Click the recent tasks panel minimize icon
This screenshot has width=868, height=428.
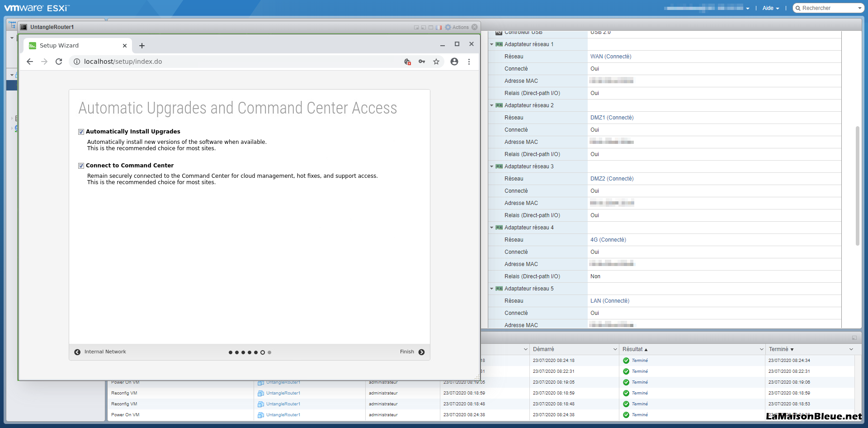coord(854,338)
